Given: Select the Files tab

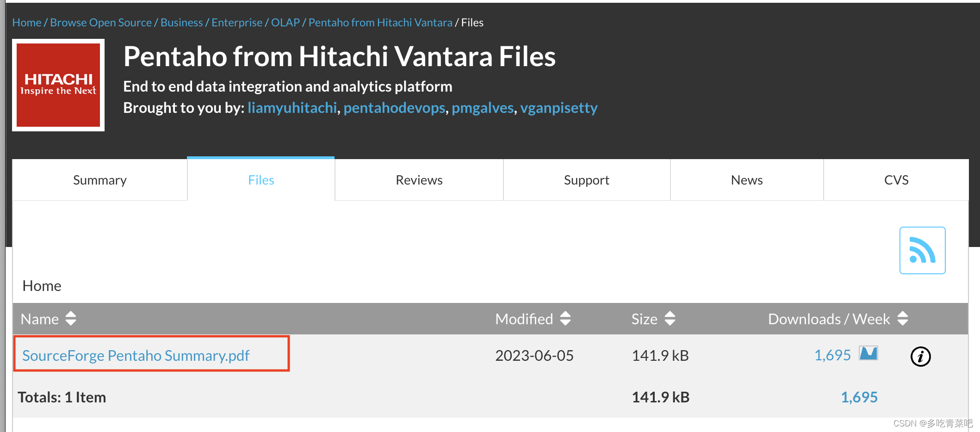Looking at the screenshot, I should 261,180.
